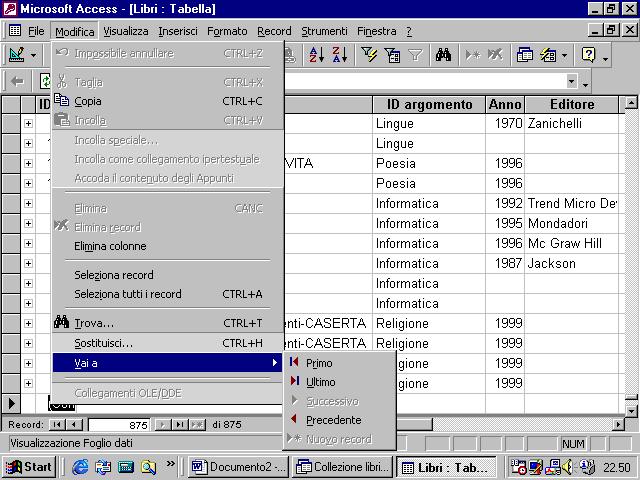The height and width of the screenshot is (480, 640).
Task: Click the binoculars Find icon in toolbar
Action: [443, 55]
